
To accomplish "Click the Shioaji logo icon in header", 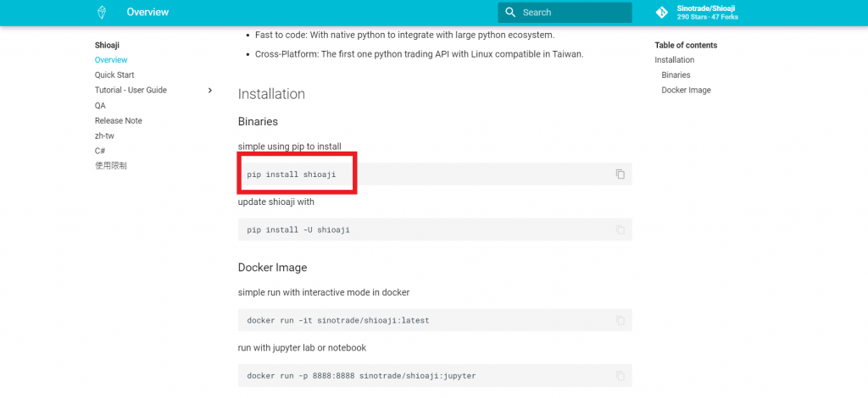I will pyautogui.click(x=102, y=12).
